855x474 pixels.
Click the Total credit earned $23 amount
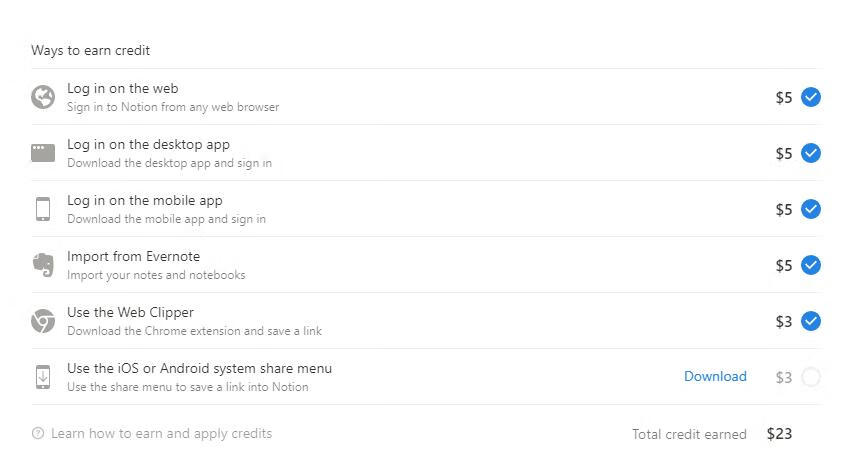pyautogui.click(x=779, y=434)
